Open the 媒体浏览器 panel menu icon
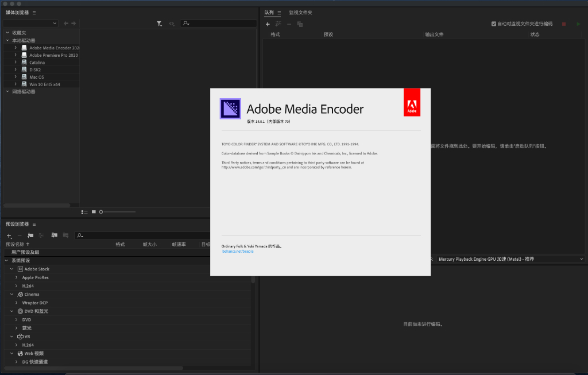 [x=34, y=13]
